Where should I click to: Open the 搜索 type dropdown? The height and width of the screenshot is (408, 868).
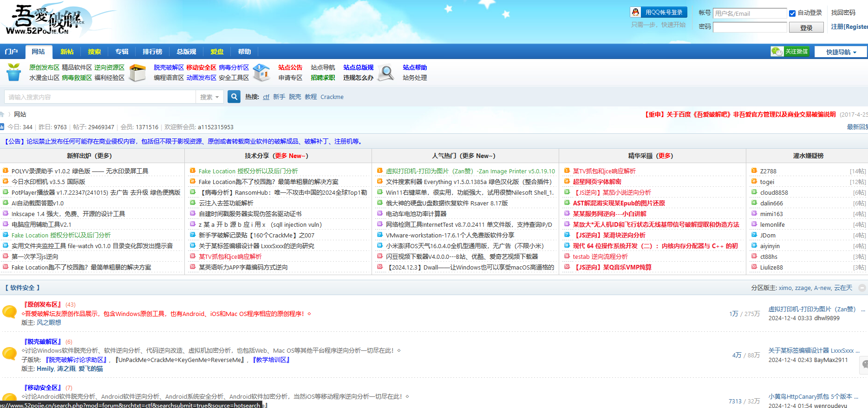[209, 97]
